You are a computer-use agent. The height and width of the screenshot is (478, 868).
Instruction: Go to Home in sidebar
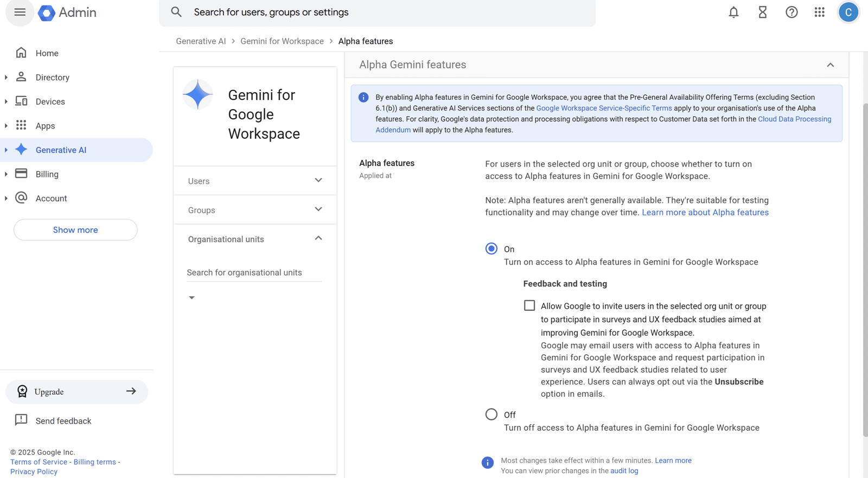click(47, 53)
